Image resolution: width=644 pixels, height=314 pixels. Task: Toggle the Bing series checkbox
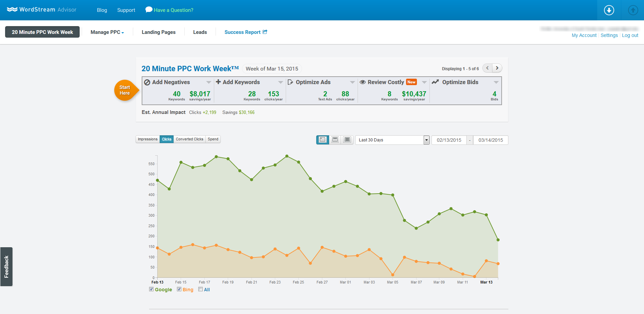tap(179, 289)
